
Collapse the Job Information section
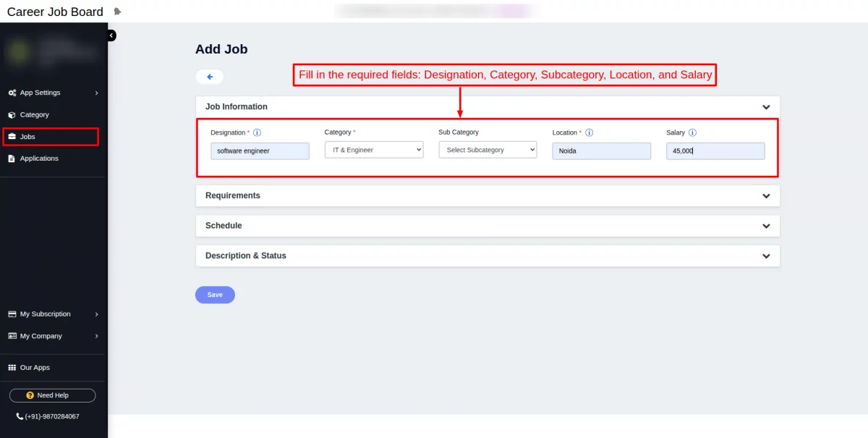pyautogui.click(x=766, y=106)
